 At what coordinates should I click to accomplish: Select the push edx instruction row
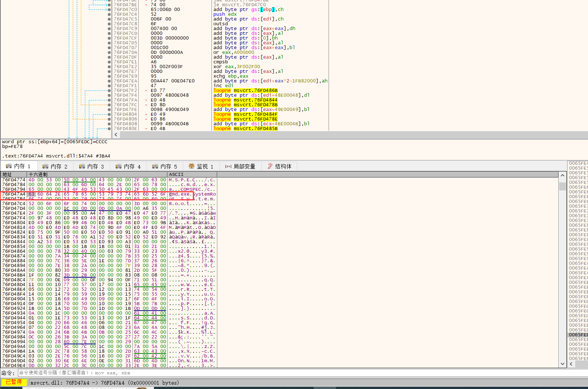point(225,14)
